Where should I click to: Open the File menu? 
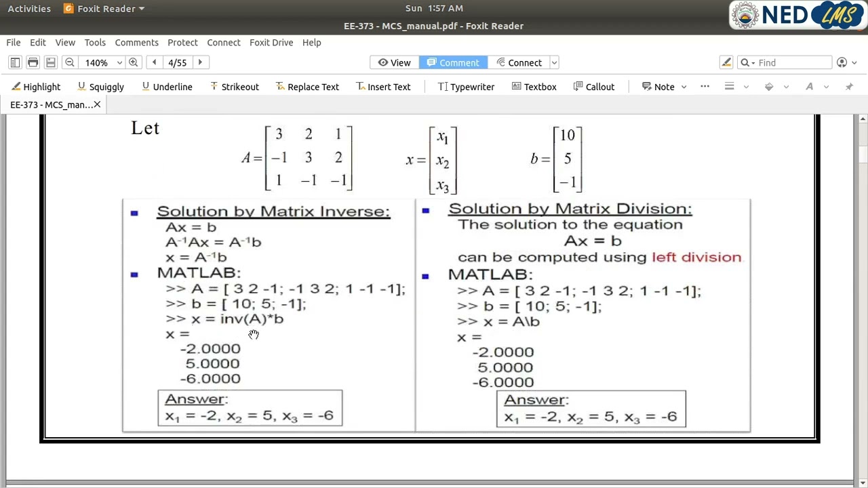14,42
